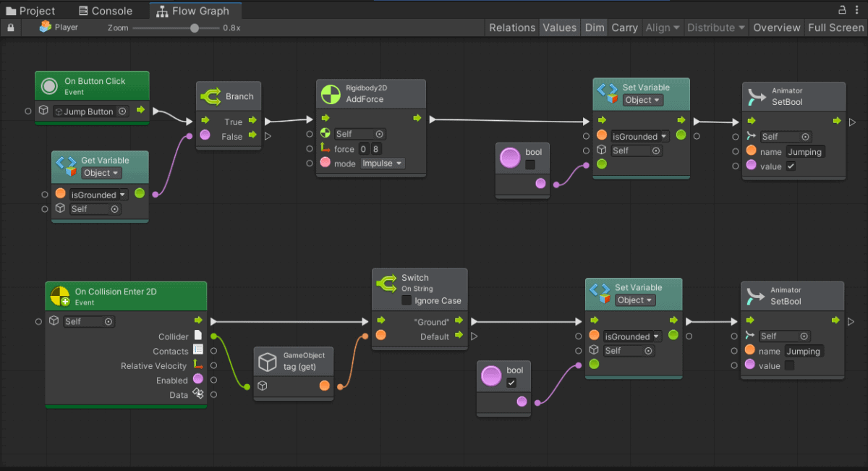The width and height of the screenshot is (868, 471).
Task: Click the Branch node icon
Action: [x=210, y=96]
